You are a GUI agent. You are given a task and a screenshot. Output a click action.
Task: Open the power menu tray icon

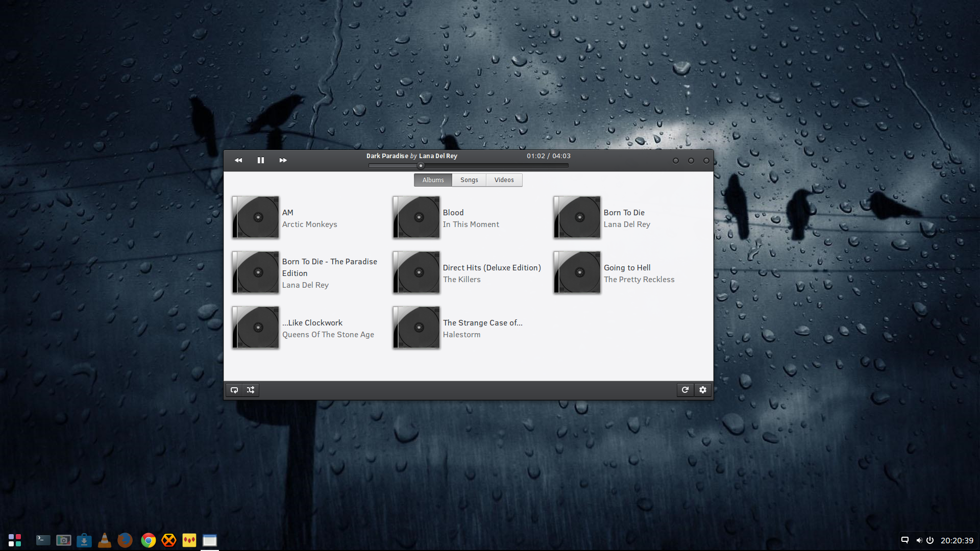click(930, 540)
